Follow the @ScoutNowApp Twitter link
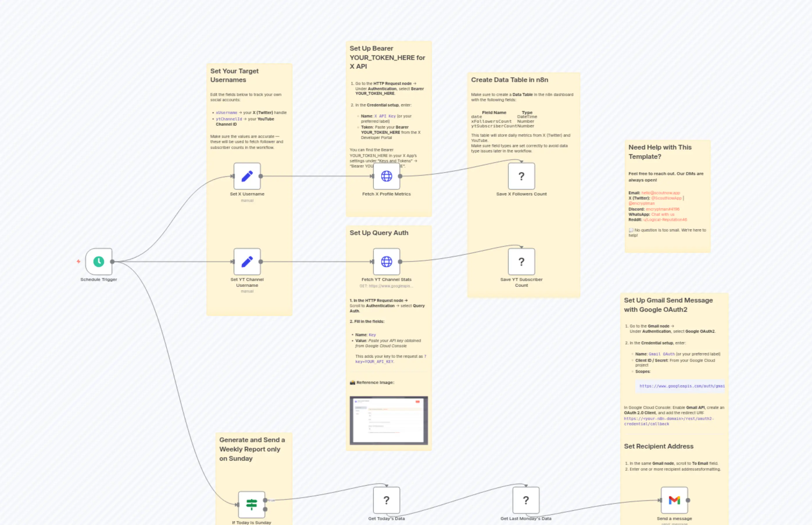The width and height of the screenshot is (812, 525). (x=666, y=198)
